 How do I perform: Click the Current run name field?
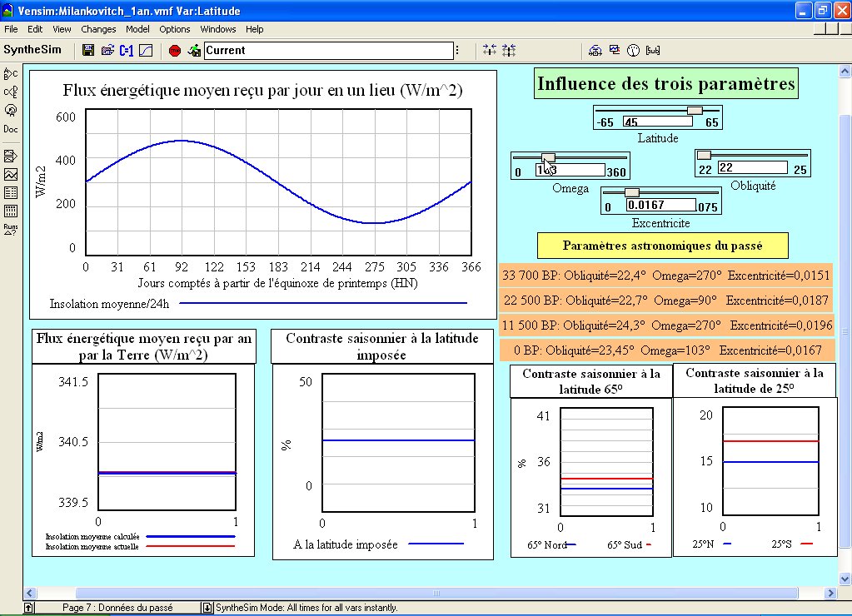[x=328, y=51]
